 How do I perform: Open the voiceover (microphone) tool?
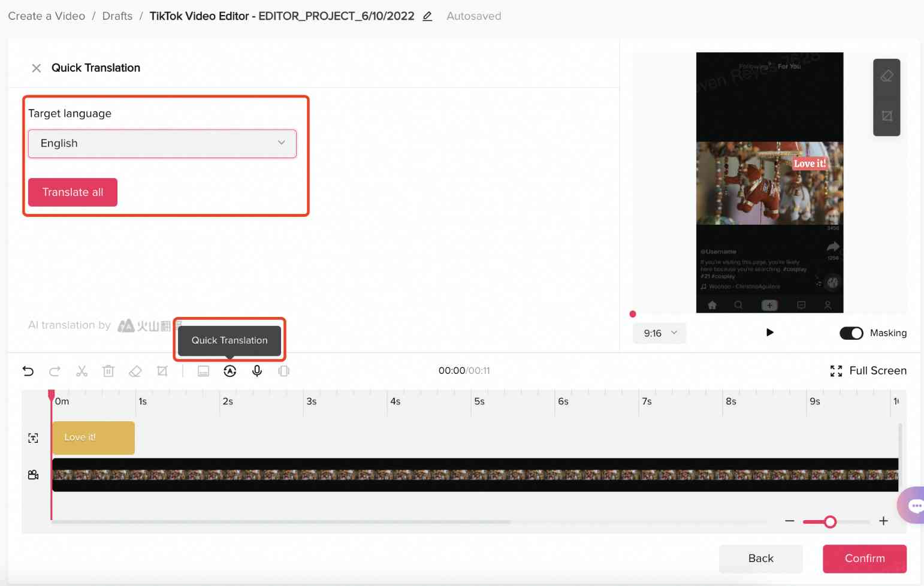click(257, 371)
